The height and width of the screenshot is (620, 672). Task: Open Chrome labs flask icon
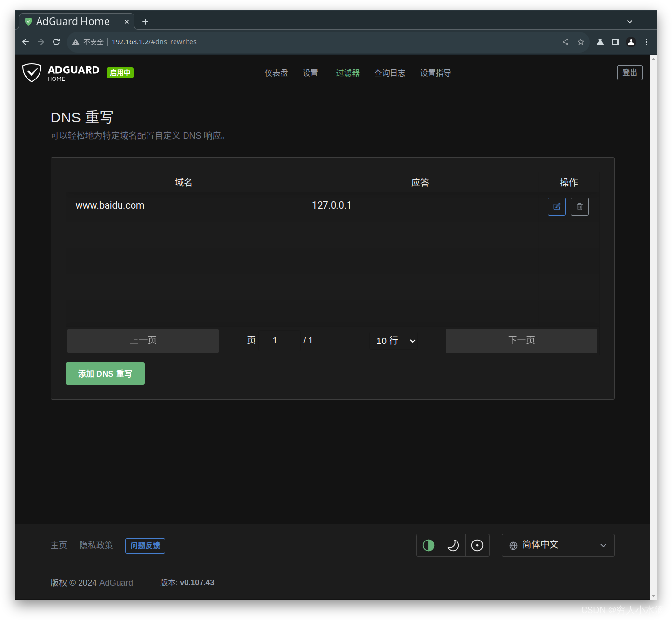[600, 42]
